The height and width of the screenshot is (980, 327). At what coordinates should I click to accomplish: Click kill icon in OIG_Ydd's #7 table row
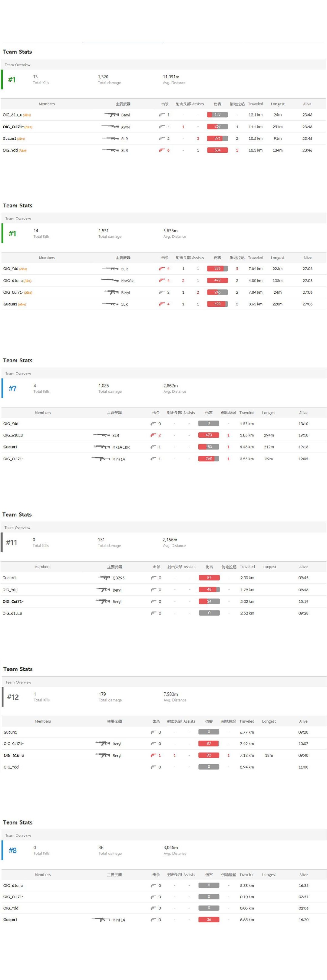153,423
